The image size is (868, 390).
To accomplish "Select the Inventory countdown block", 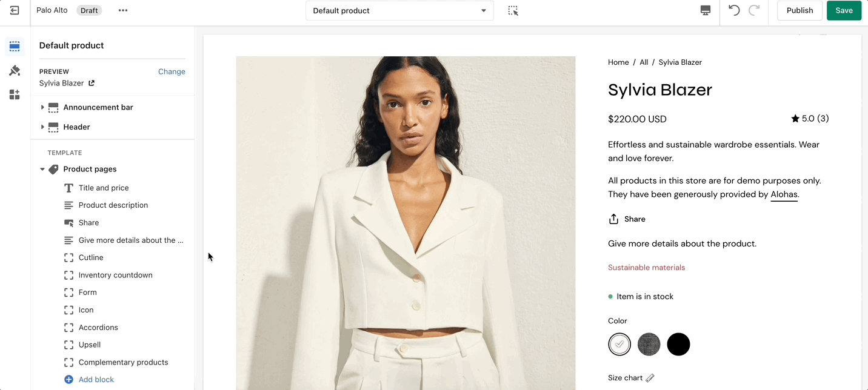I will (x=115, y=275).
